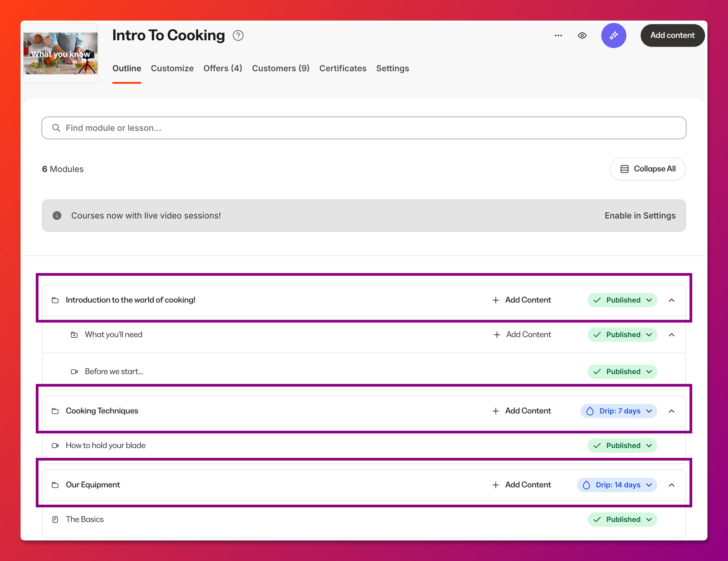Focus the Find module or lesson search field
Viewport: 728px width, 561px height.
coord(364,128)
